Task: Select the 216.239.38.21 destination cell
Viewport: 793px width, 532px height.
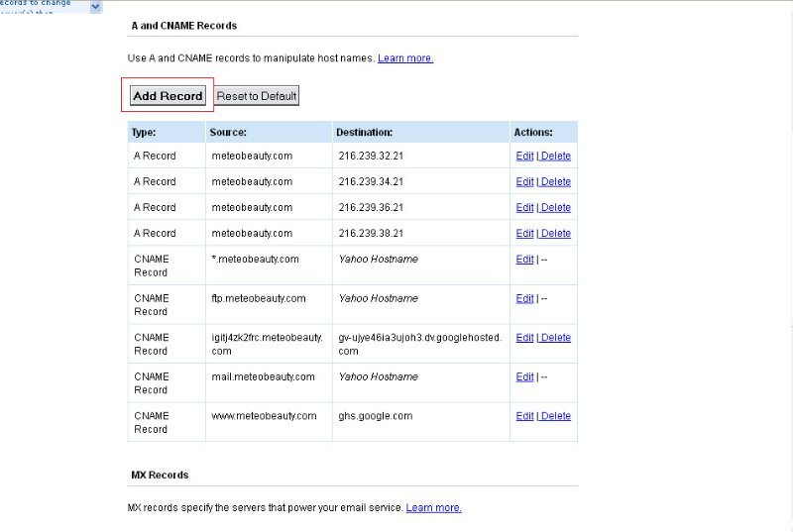Action: (420, 233)
